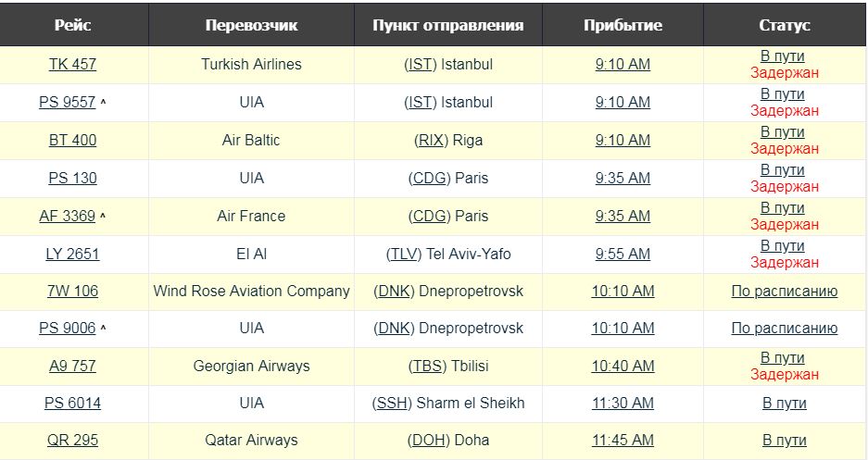868x460 pixels.
Task: Open the 11:30 AM arrival time link
Action: click(x=623, y=403)
